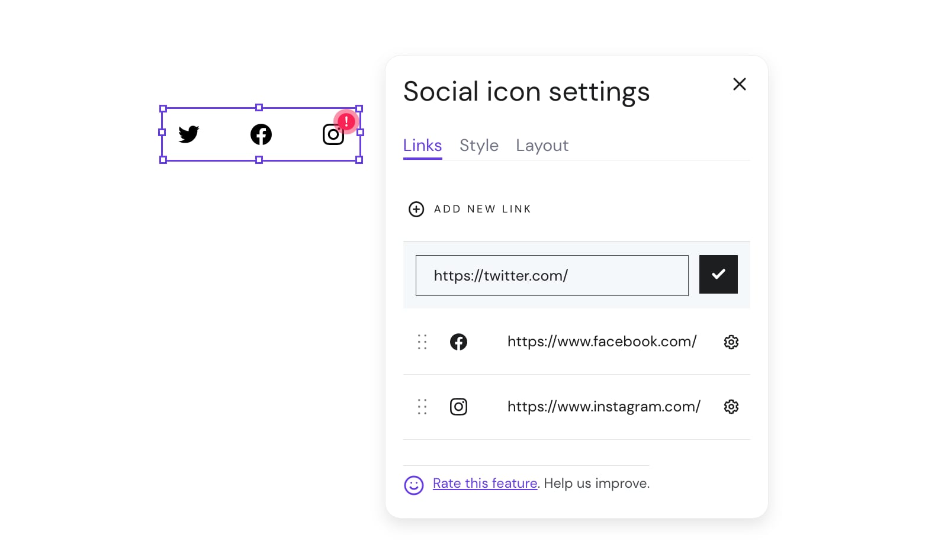Select the Instagram icon on the canvas

point(333,134)
